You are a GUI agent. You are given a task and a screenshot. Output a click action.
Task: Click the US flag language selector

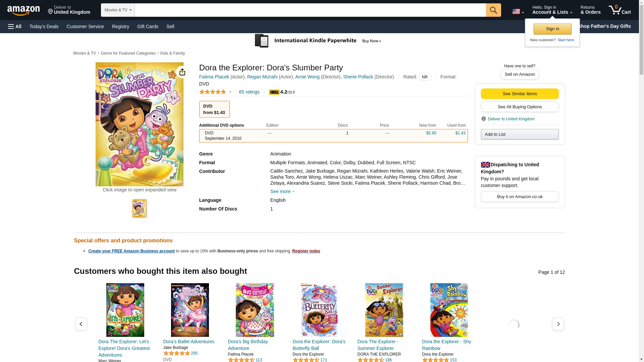[x=518, y=11]
